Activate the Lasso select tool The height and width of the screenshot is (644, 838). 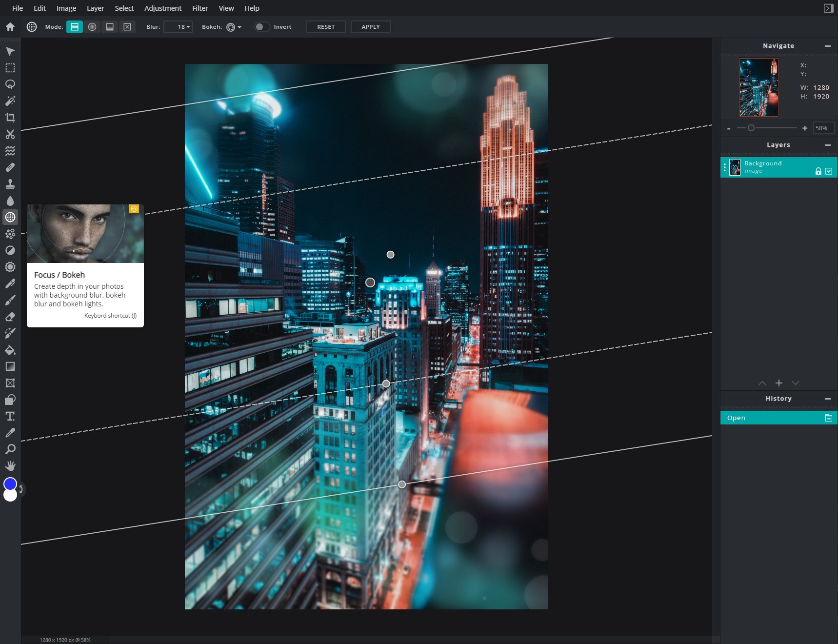tap(10, 84)
